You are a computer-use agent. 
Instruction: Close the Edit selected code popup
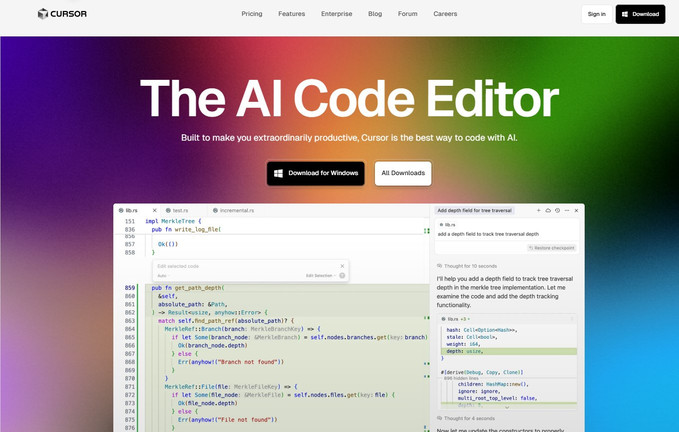pos(342,266)
